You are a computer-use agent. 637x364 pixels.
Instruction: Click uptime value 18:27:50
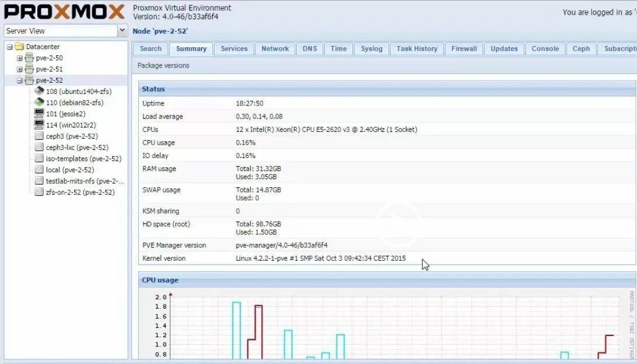[250, 103]
